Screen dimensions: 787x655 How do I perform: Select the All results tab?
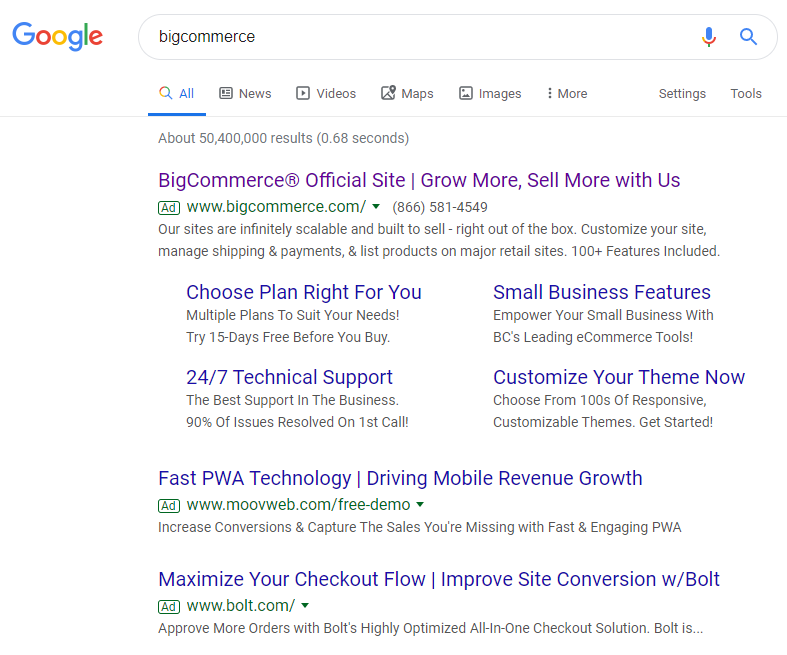coord(177,93)
